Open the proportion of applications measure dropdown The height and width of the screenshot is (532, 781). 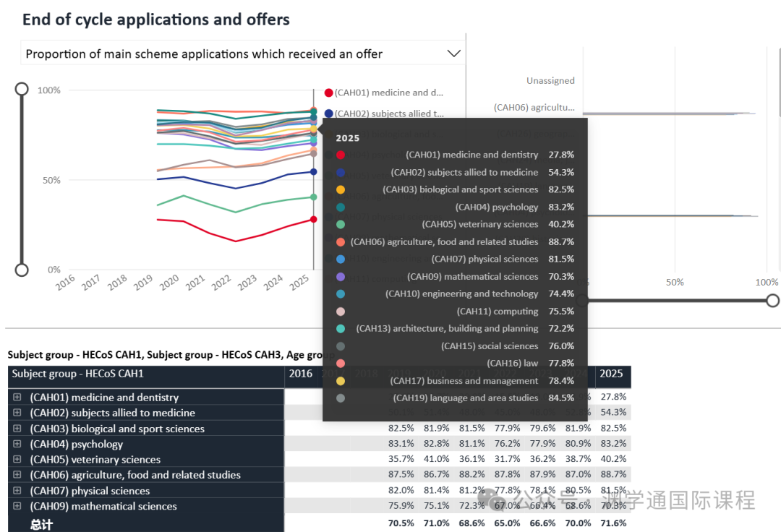453,53
